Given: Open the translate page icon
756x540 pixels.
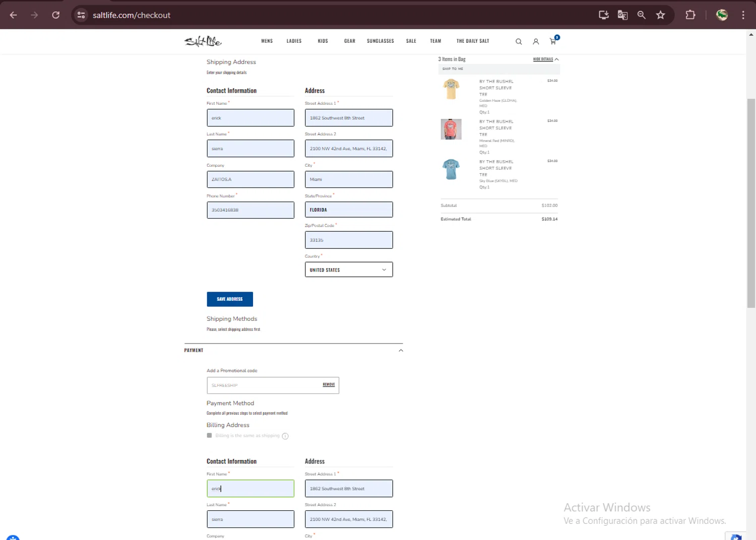Looking at the screenshot, I should [622, 15].
